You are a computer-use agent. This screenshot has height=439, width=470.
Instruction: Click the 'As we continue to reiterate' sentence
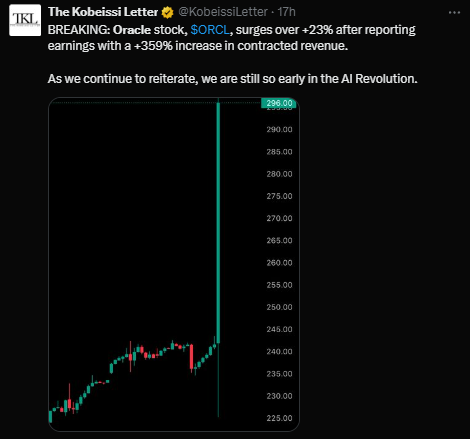[x=233, y=79]
